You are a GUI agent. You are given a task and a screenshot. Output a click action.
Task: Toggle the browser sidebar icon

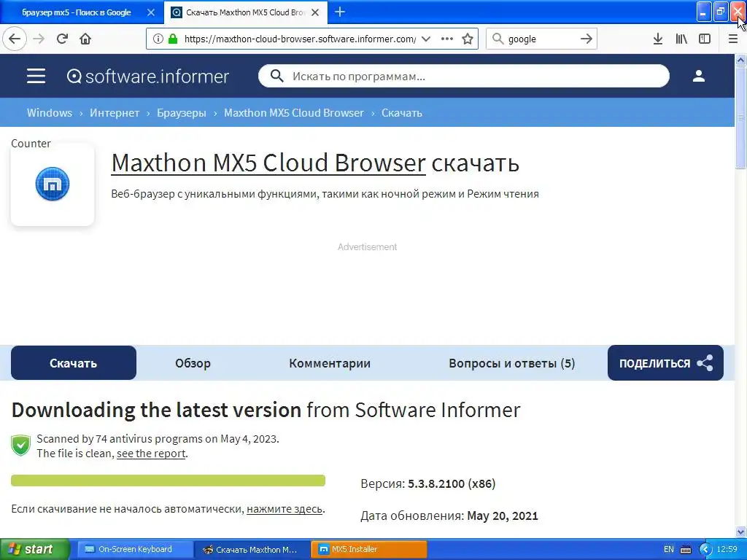tap(705, 39)
